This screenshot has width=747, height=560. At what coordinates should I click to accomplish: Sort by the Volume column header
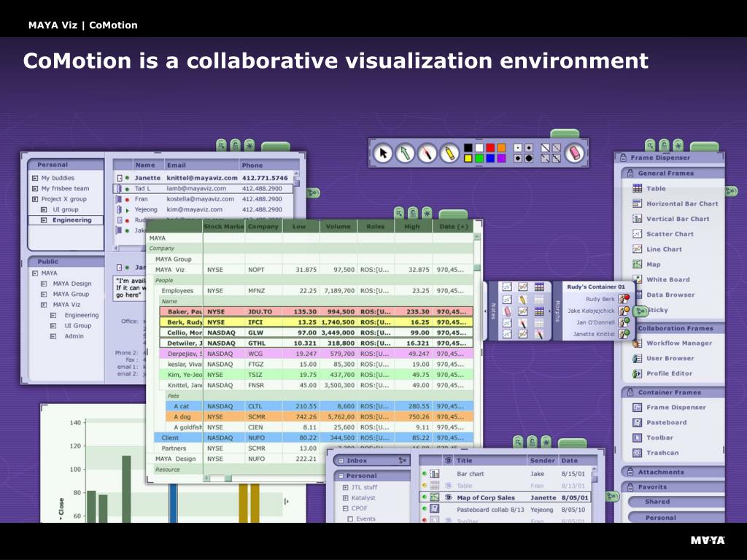[338, 227]
